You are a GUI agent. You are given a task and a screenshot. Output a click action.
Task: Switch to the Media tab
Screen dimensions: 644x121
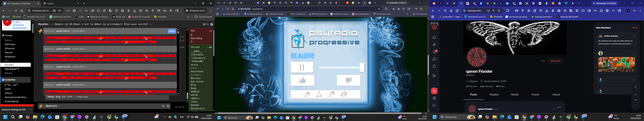pyautogui.click(x=515, y=94)
